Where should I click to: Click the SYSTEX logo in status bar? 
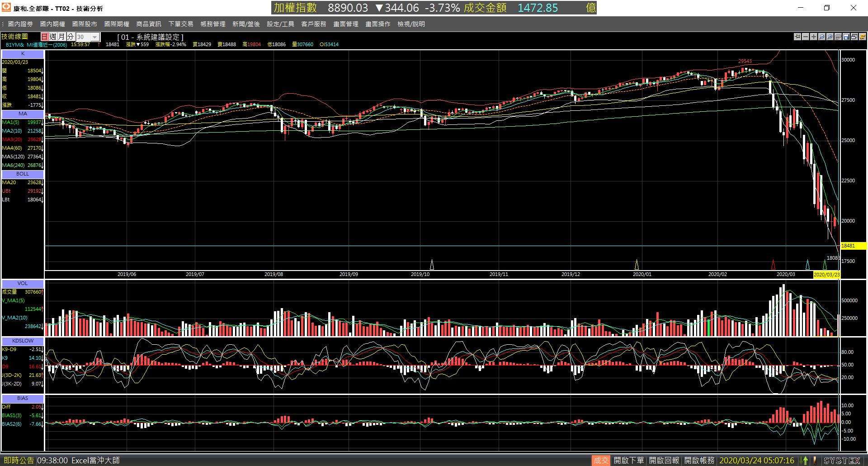coord(842,461)
